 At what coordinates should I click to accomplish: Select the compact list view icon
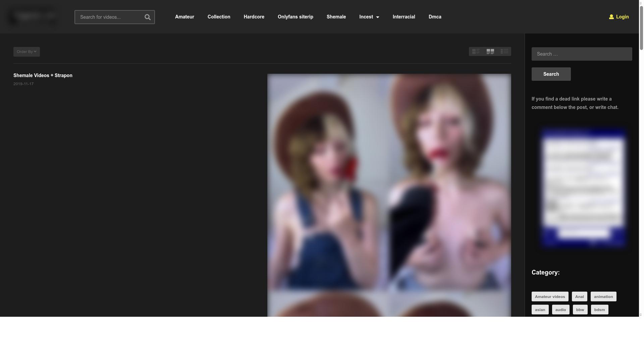click(504, 51)
